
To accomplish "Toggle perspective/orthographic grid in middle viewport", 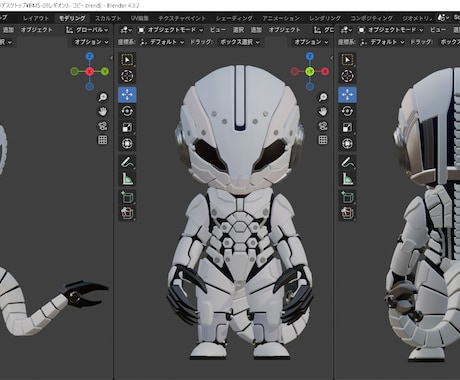I will 323,140.
